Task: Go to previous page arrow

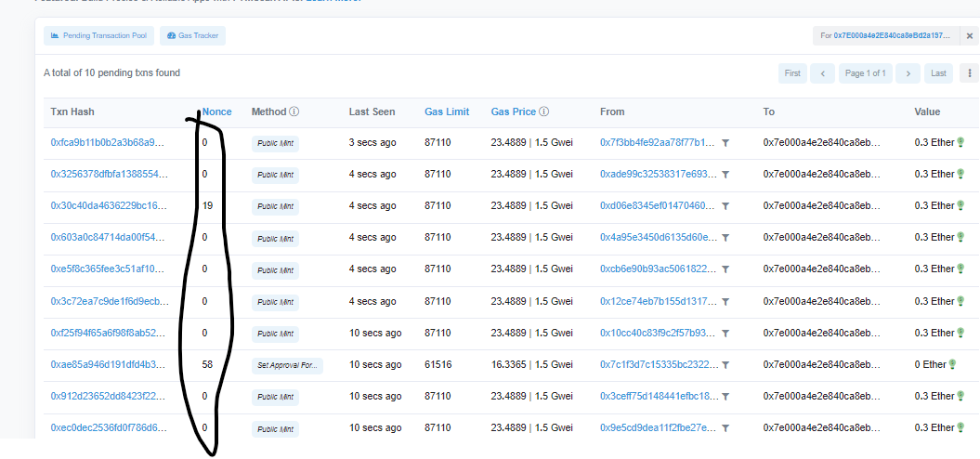Action: pyautogui.click(x=822, y=73)
